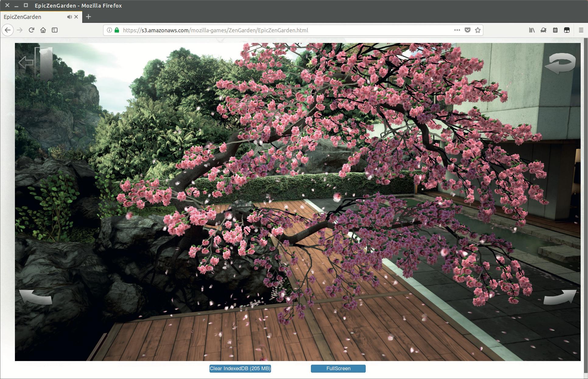Click the FullScreen button
This screenshot has width=588, height=379.
click(x=338, y=369)
